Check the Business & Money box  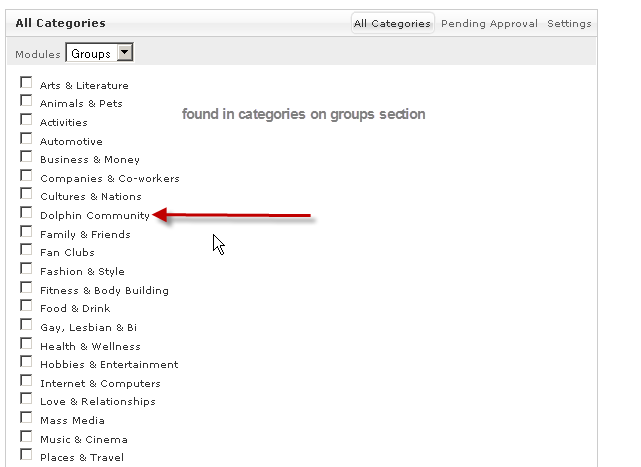pyautogui.click(x=26, y=158)
